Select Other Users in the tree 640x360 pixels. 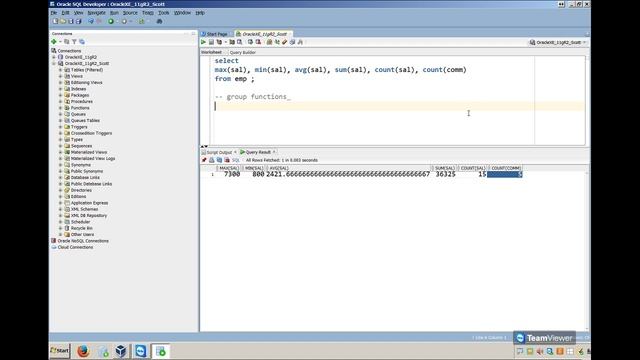click(82, 235)
